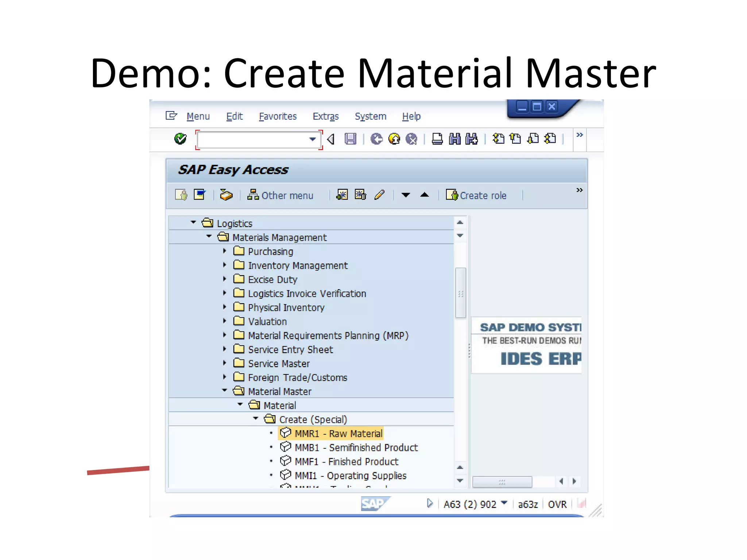
Task: Expand the Service Master folder
Action: click(225, 363)
